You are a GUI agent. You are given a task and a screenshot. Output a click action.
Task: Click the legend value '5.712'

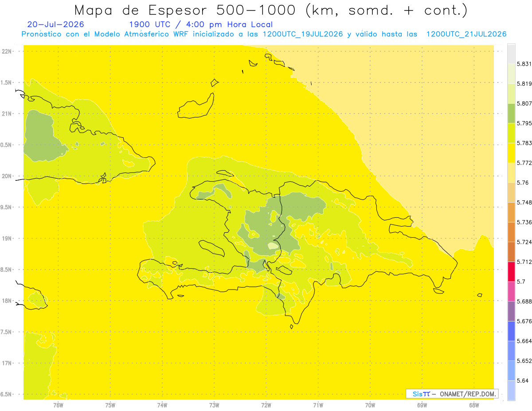pos(524,262)
